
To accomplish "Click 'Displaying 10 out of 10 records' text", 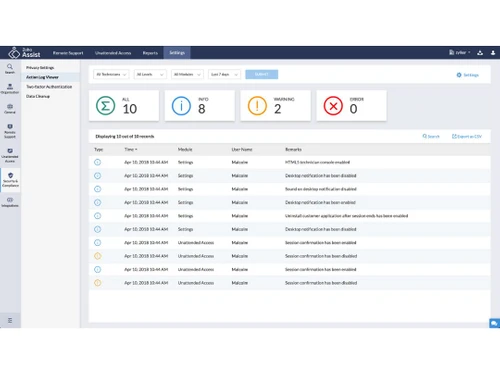I will tap(125, 136).
